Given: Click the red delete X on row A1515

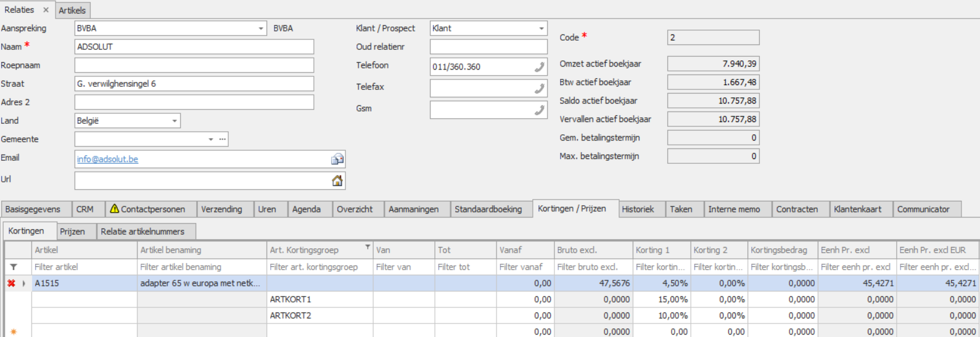Looking at the screenshot, I should [11, 283].
